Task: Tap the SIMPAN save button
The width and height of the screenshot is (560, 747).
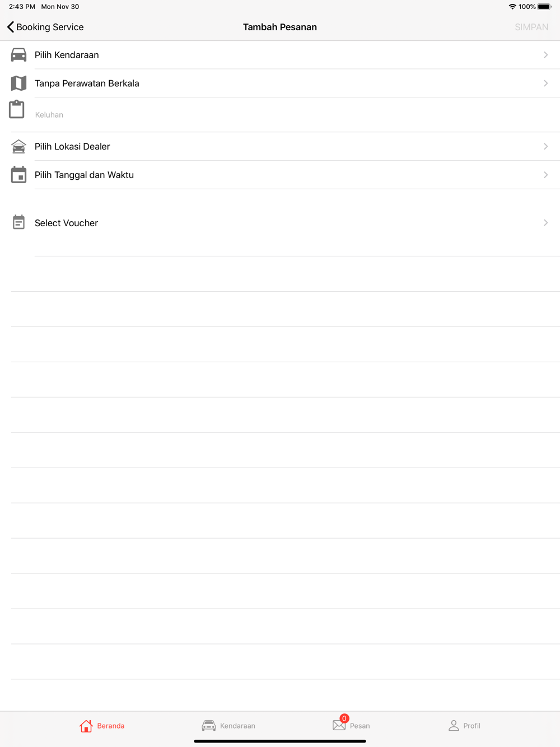Action: click(531, 27)
